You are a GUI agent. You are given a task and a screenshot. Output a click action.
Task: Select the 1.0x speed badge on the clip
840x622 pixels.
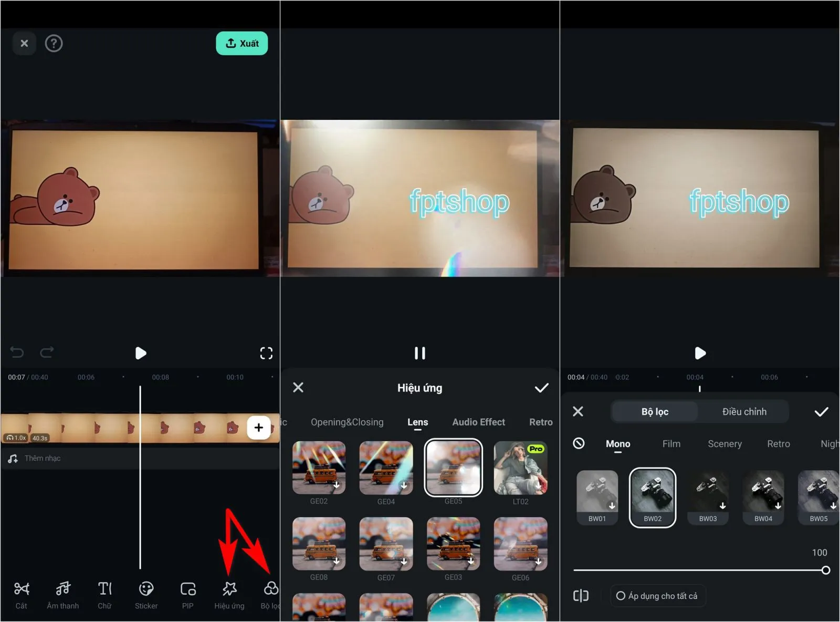[16, 438]
